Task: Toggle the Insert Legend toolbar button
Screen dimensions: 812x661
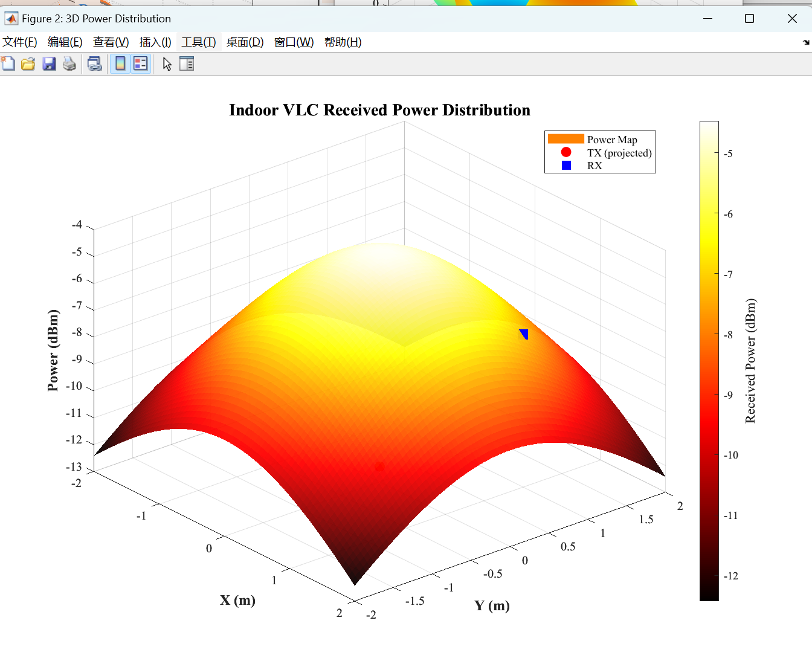Action: pos(141,63)
